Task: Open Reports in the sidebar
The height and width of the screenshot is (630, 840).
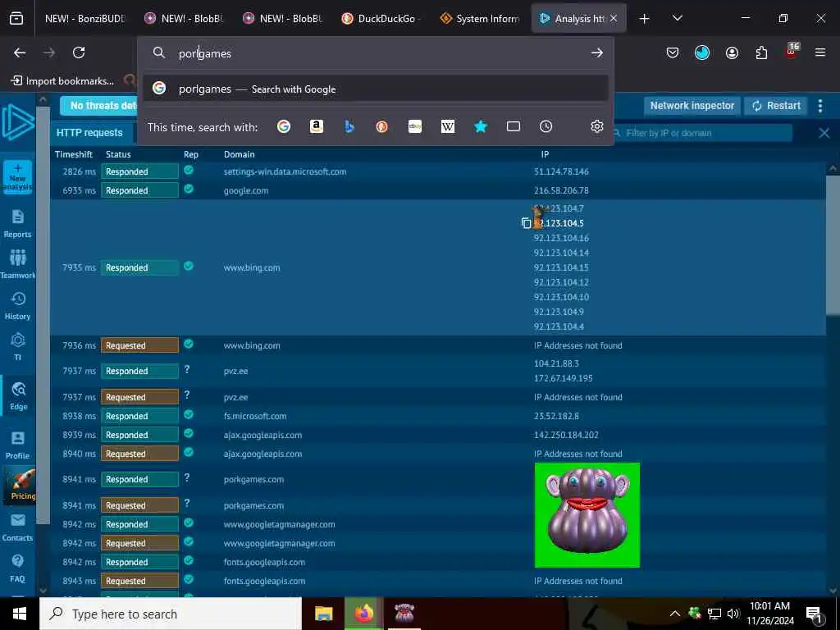Action: point(18,223)
